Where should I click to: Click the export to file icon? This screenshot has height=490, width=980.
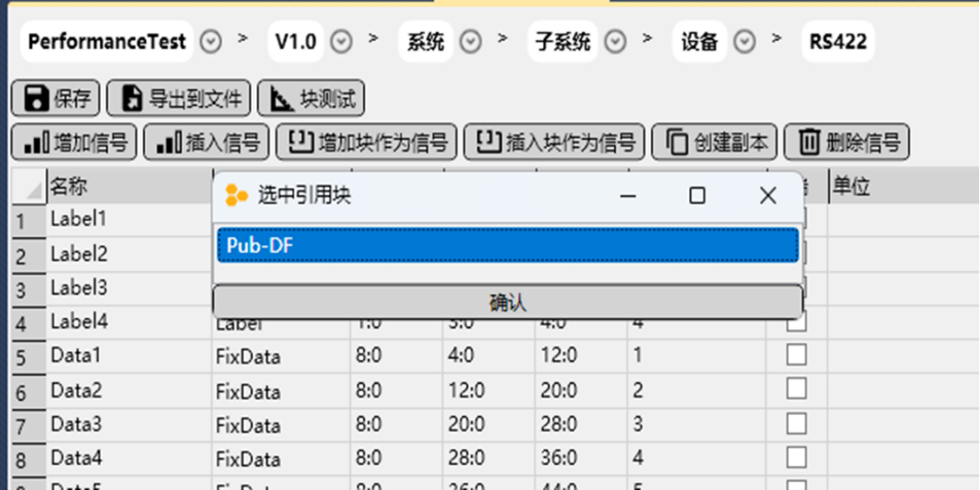pos(132,98)
